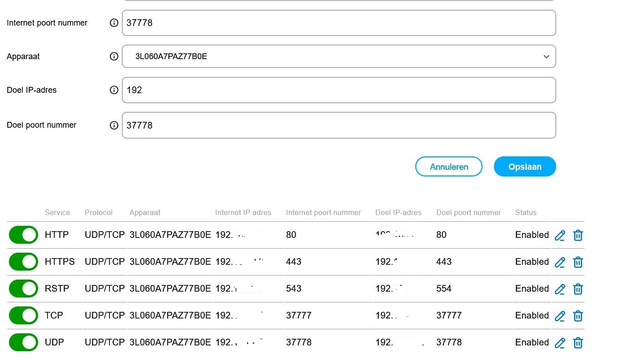The image size is (644, 362).
Task: Delete the TCP rule with trash icon
Action: coord(578,316)
